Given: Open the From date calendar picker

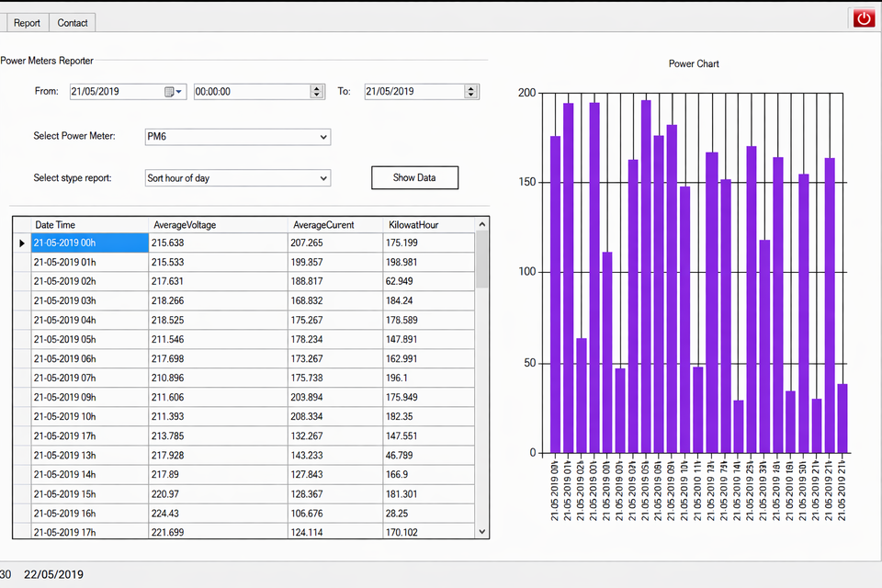Looking at the screenshot, I should click(x=174, y=92).
